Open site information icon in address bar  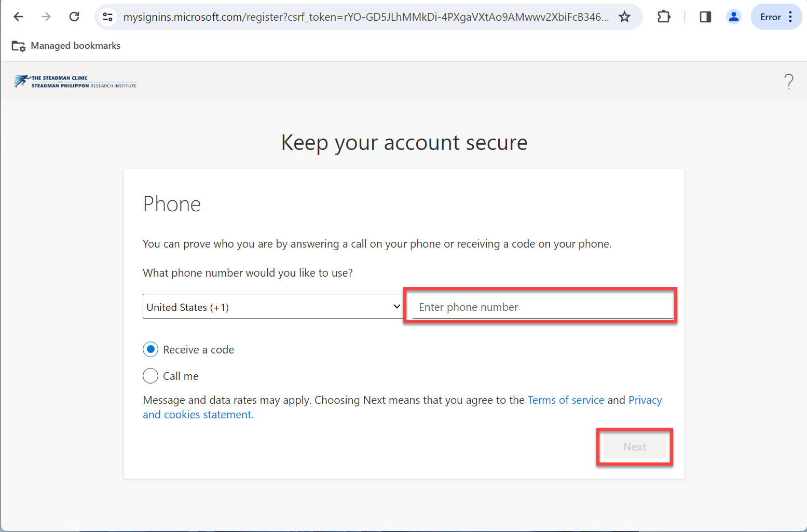click(x=108, y=17)
